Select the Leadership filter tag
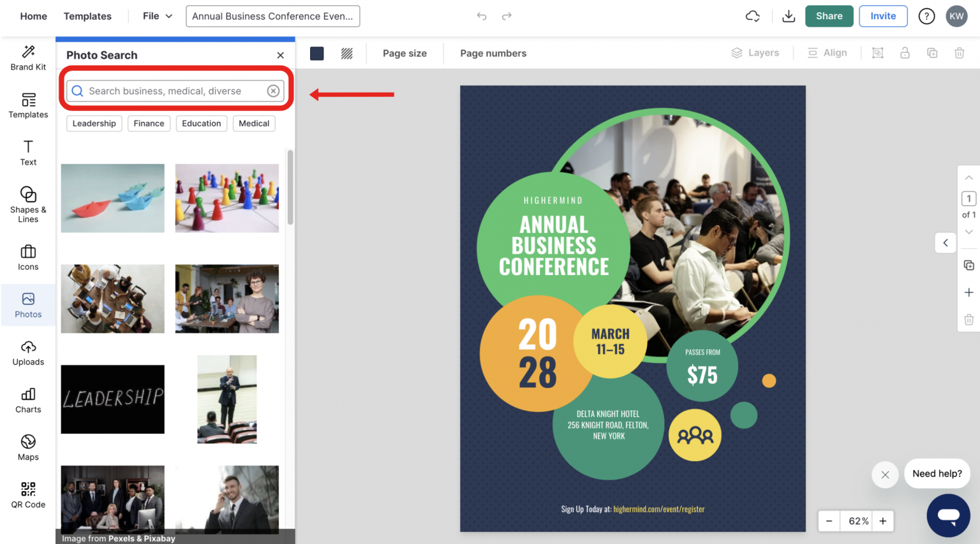Image resolution: width=980 pixels, height=544 pixels. click(x=94, y=124)
